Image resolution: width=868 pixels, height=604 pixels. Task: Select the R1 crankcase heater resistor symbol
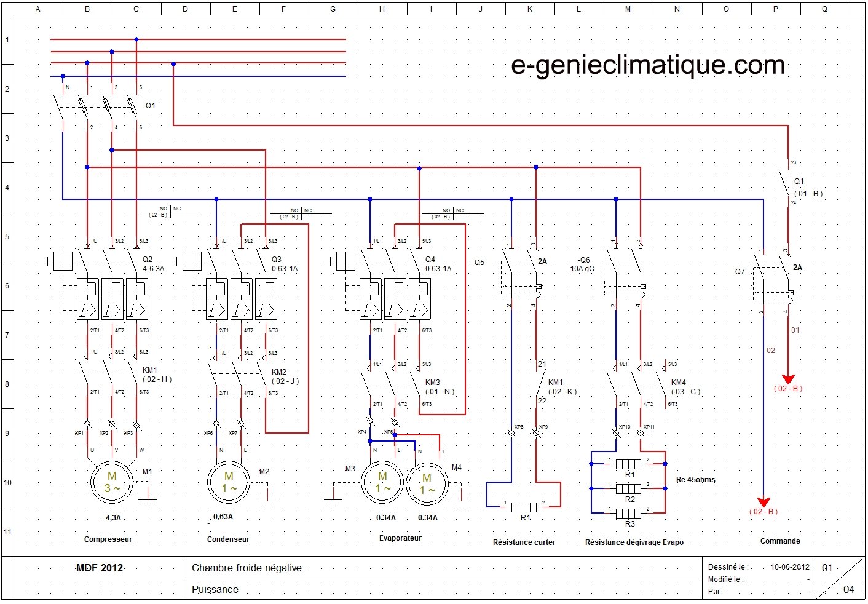524,507
